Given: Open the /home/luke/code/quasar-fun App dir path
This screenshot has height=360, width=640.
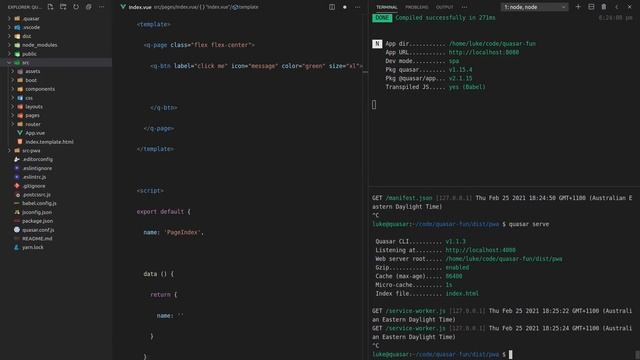Looking at the screenshot, I should click(x=492, y=44).
